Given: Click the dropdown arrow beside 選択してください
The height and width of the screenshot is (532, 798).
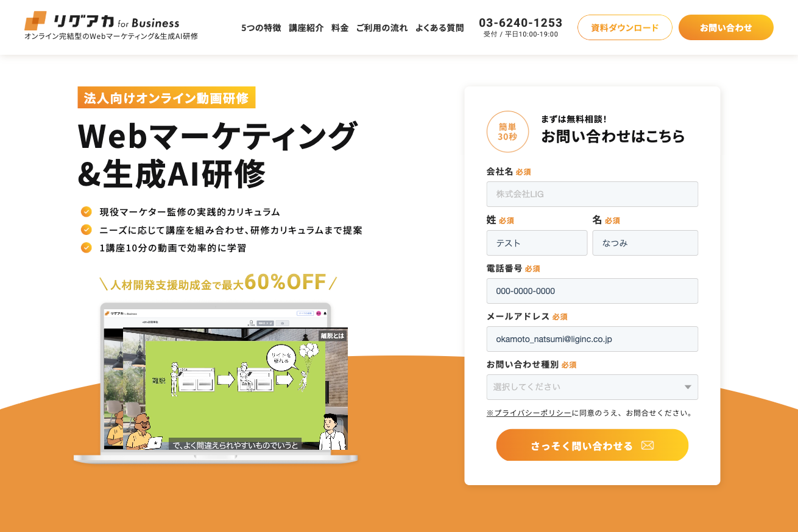Looking at the screenshot, I should tap(688, 387).
